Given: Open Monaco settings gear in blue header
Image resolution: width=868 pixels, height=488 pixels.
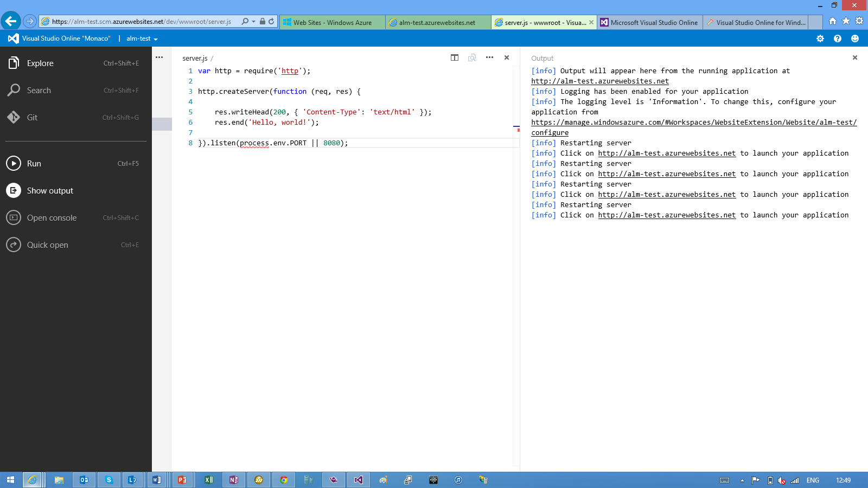Looking at the screenshot, I should tap(820, 38).
